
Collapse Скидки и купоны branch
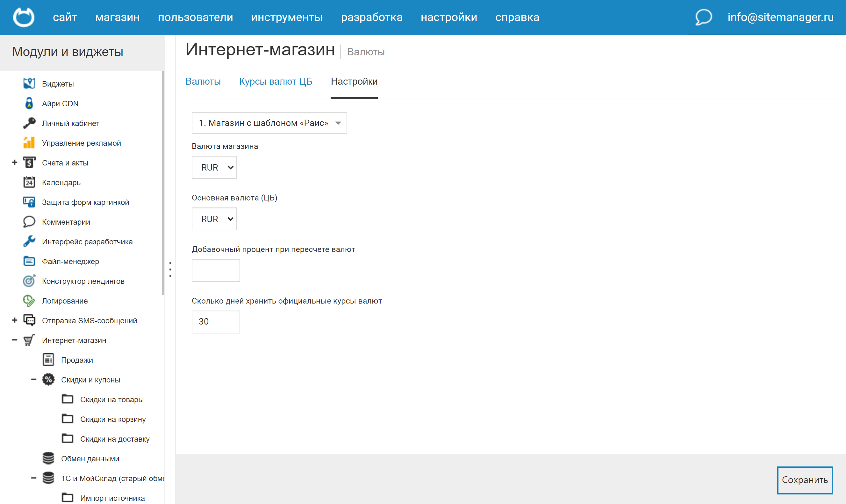[x=34, y=379]
